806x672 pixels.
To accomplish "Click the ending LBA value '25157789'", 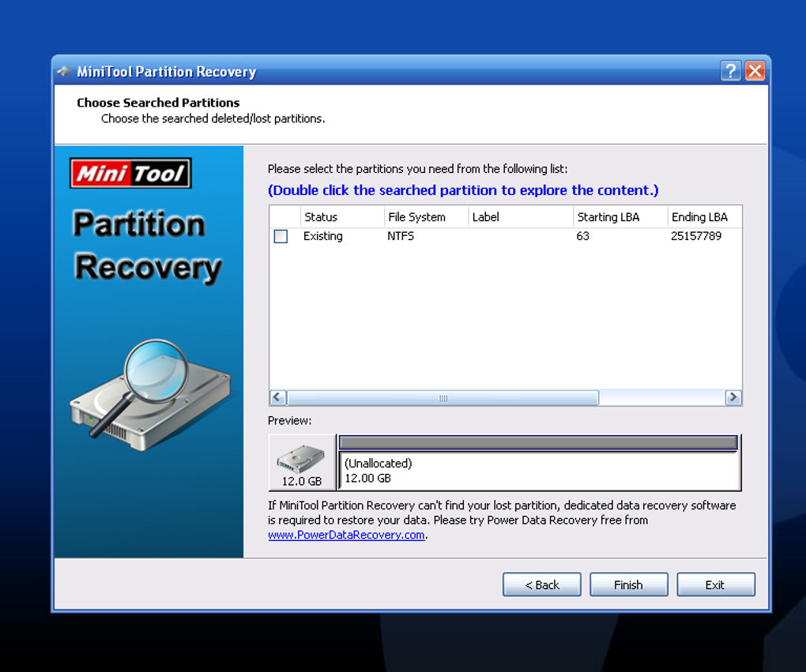I will (x=696, y=236).
